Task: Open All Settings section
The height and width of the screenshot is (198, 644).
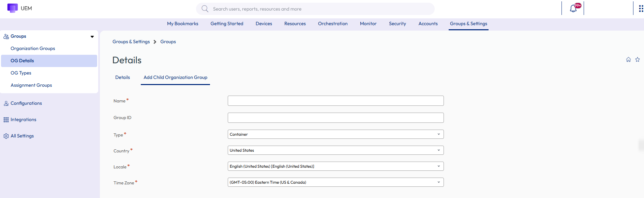Action: [x=22, y=136]
